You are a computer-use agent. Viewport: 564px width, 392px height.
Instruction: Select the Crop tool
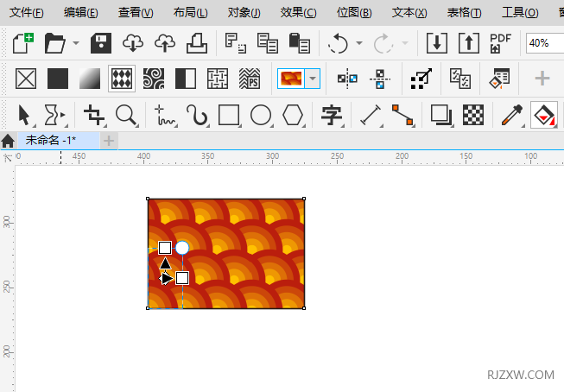pyautogui.click(x=94, y=115)
